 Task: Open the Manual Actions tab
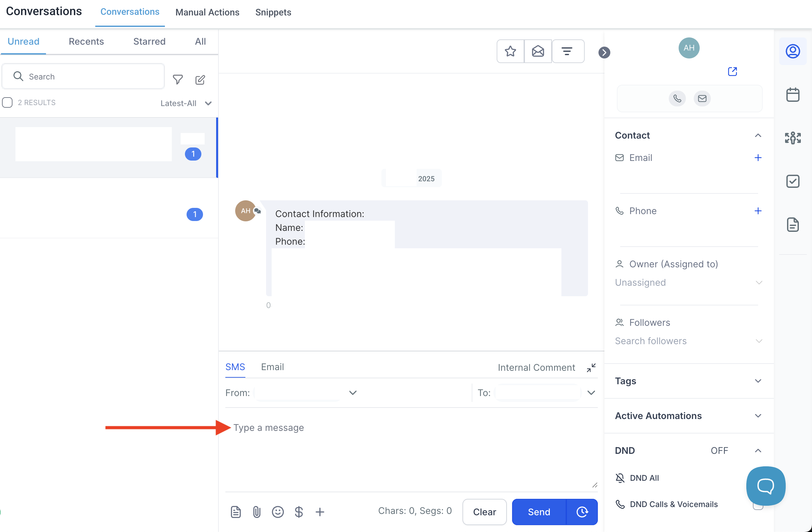click(207, 12)
